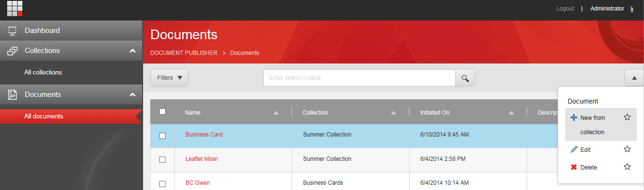Viewport: 644px width, 190px height.
Task: Click the blue plus icon for New from collection
Action: pos(574,117)
